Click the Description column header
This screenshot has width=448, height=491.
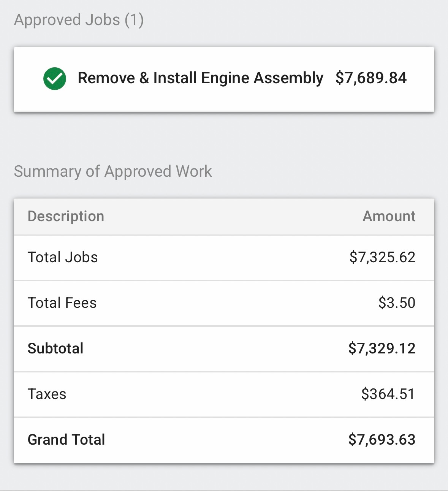(x=66, y=216)
